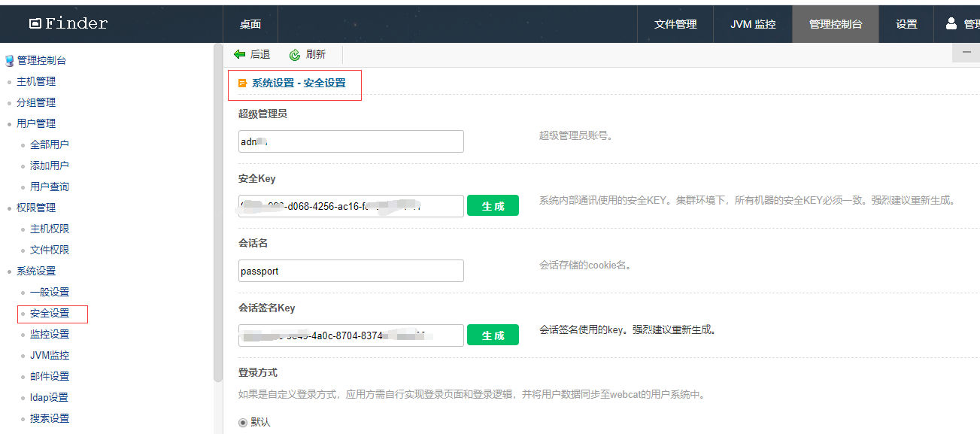Click the user profile icon in header
Screen dimensions: 980x434
(951, 23)
